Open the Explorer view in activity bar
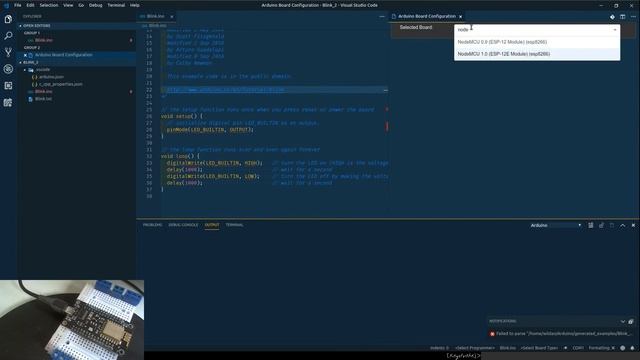 point(8,19)
